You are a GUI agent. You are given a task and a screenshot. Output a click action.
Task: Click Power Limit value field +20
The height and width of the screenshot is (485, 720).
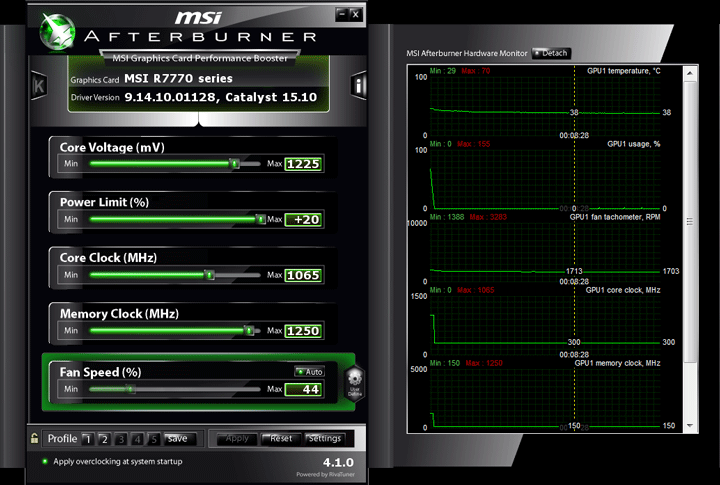304,220
